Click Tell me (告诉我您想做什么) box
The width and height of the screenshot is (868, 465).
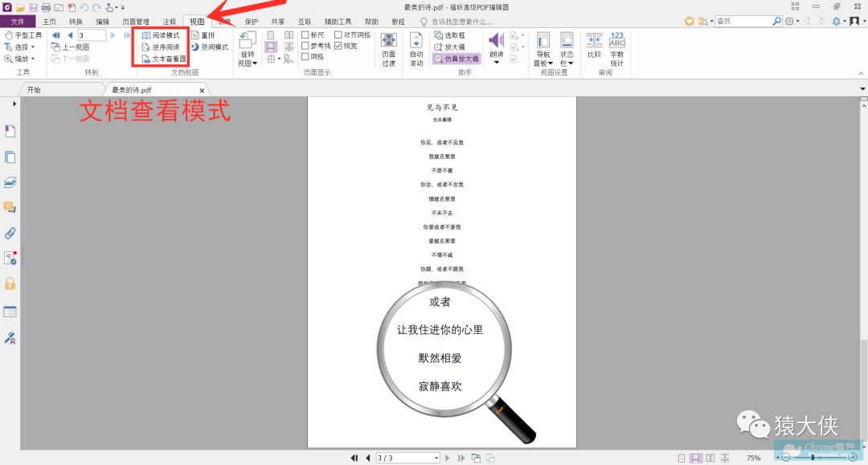coord(457,22)
